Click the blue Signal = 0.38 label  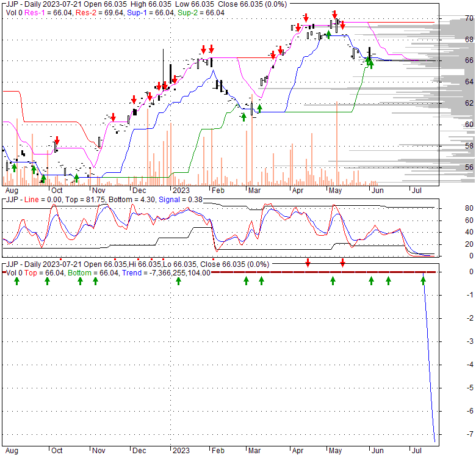(x=180, y=200)
